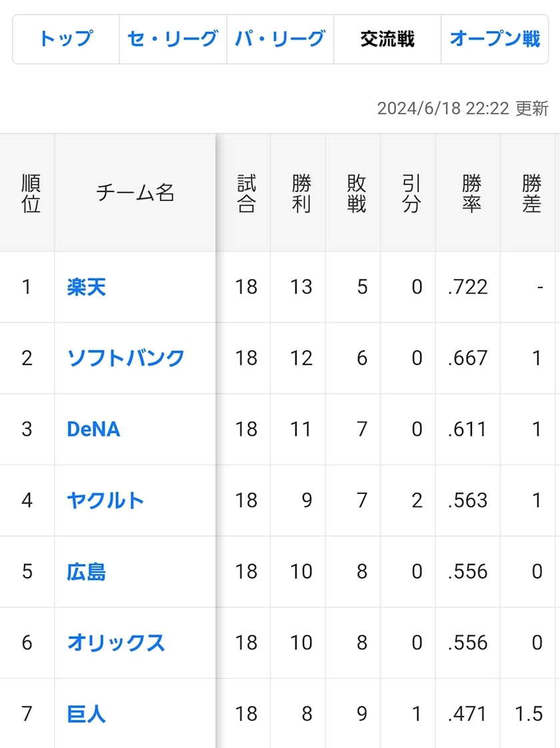Image resolution: width=560 pixels, height=748 pixels.
Task: Switch to the セ・リーグ tab
Action: tap(173, 39)
